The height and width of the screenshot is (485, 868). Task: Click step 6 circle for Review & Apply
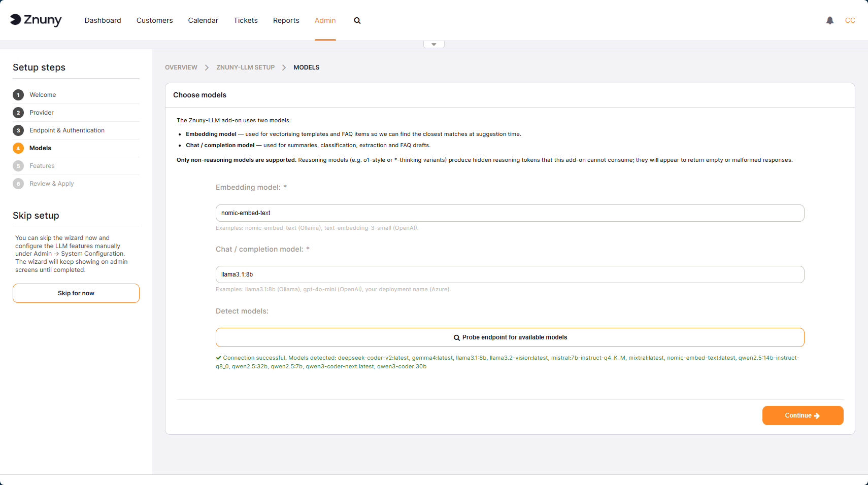coord(18,184)
